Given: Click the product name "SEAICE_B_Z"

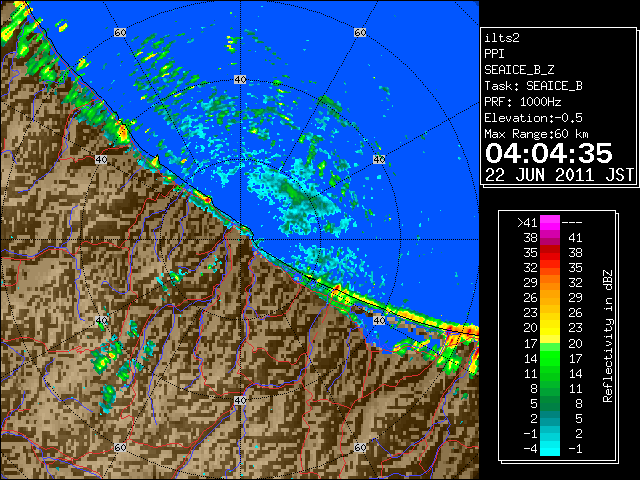Looking at the screenshot, I should coord(519,70).
